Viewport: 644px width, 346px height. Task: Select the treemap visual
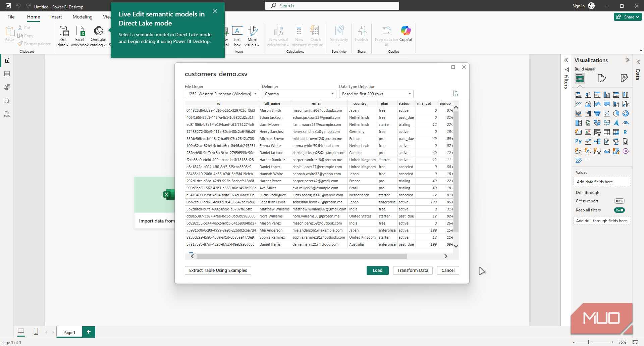click(578, 123)
